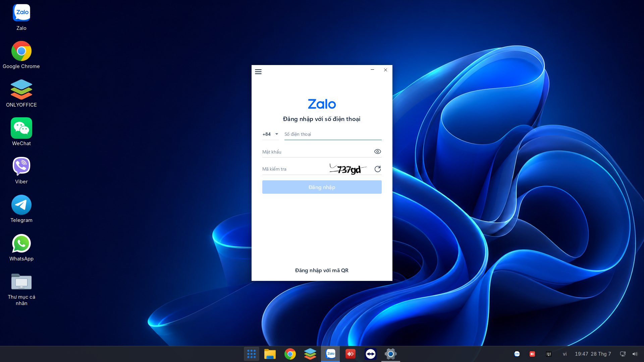
Task: Toggle password visibility eye icon
Action: tap(378, 152)
